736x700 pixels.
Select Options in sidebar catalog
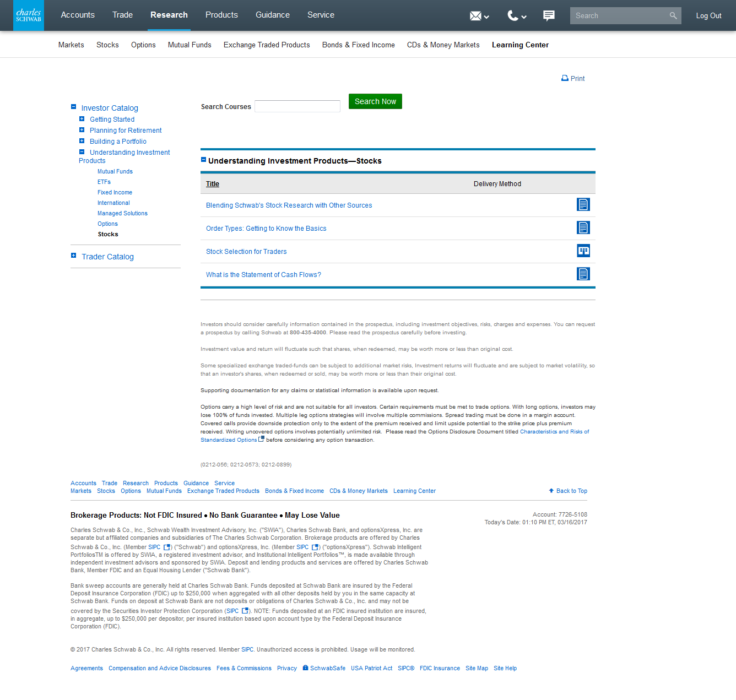tap(107, 224)
